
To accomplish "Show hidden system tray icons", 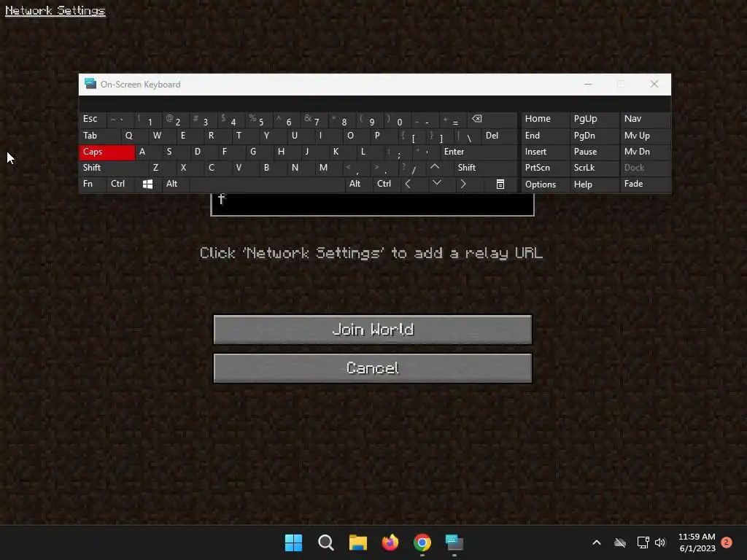I will click(x=597, y=542).
